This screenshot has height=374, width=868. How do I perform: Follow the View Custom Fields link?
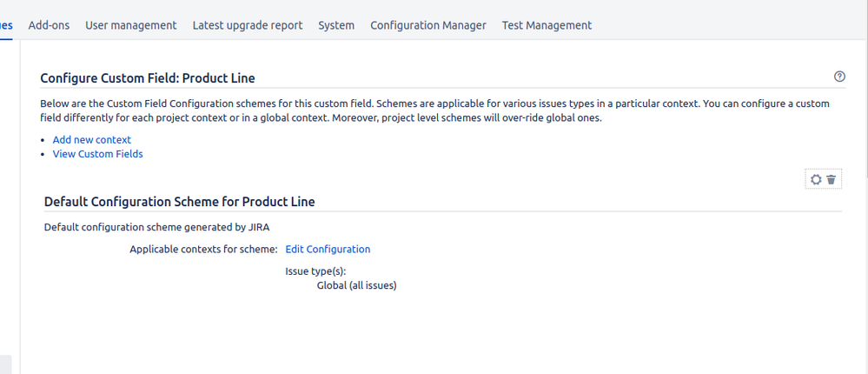97,154
